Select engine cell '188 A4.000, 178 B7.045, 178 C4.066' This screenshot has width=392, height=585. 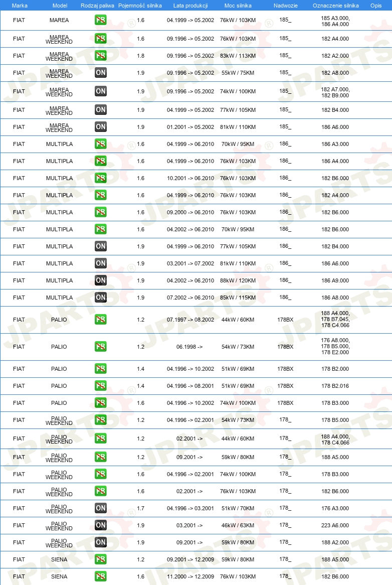coord(335,319)
